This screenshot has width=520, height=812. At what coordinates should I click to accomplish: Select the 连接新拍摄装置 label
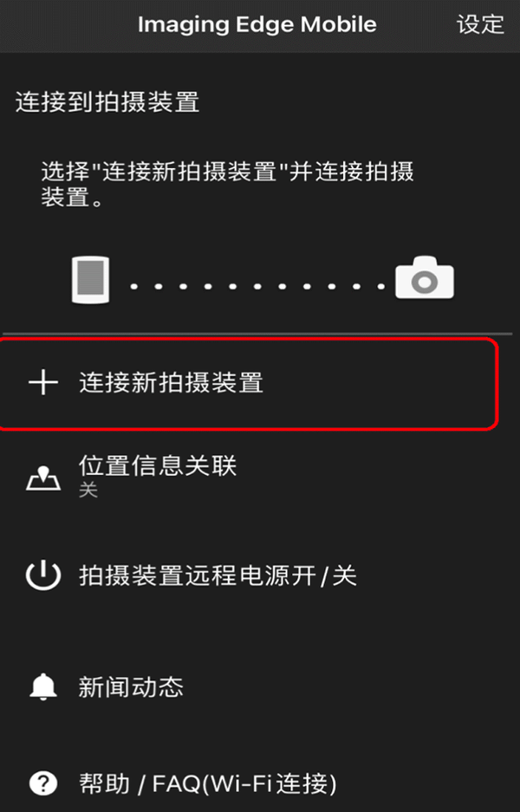pos(172,383)
